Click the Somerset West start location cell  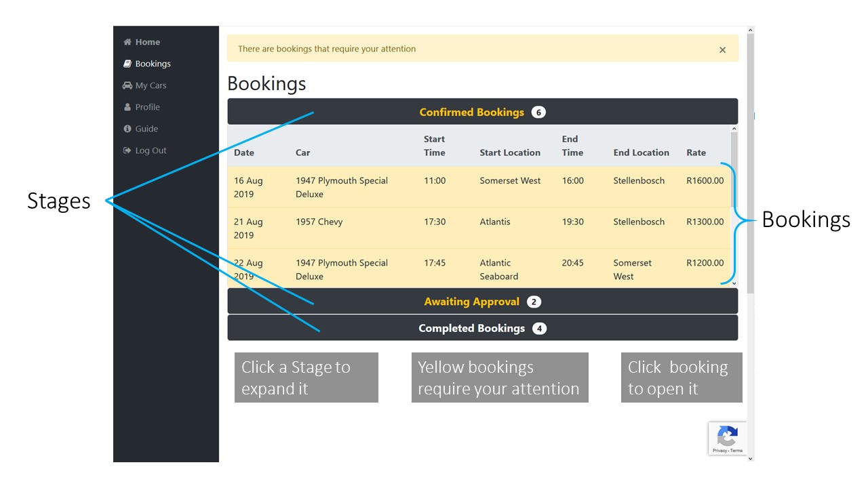[510, 181]
